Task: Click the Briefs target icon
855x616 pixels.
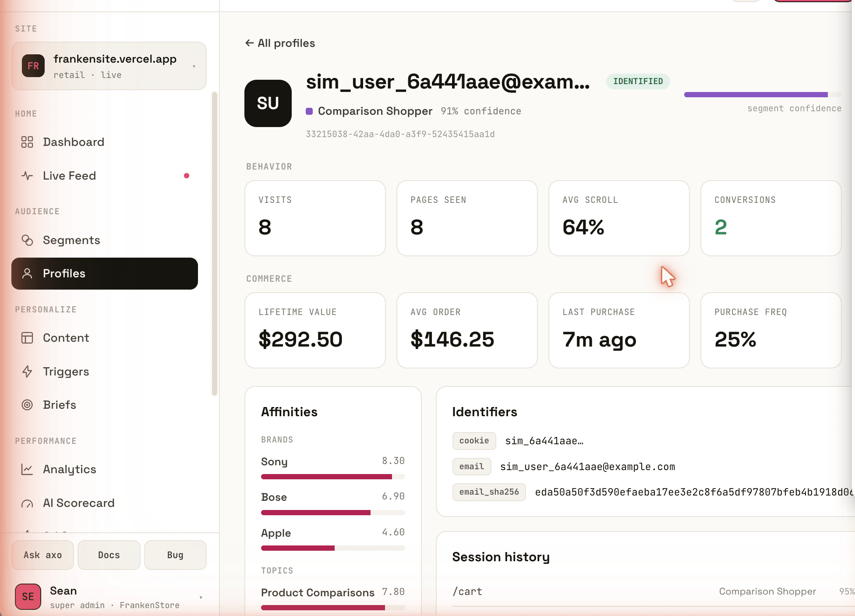Action: point(27,405)
